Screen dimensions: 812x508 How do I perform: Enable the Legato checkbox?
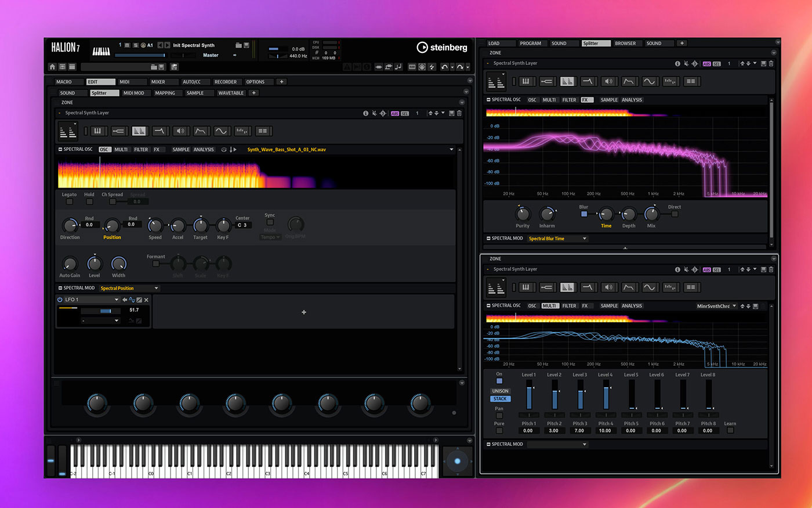point(70,201)
